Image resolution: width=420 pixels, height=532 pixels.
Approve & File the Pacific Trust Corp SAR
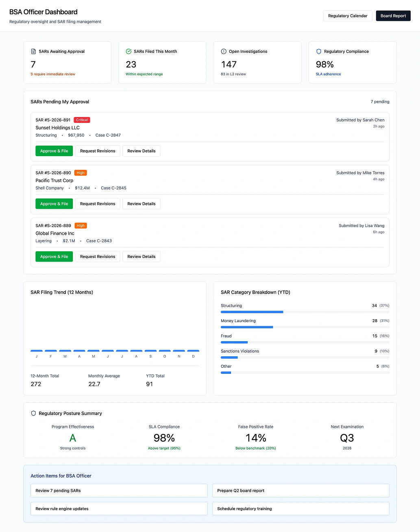pos(54,203)
